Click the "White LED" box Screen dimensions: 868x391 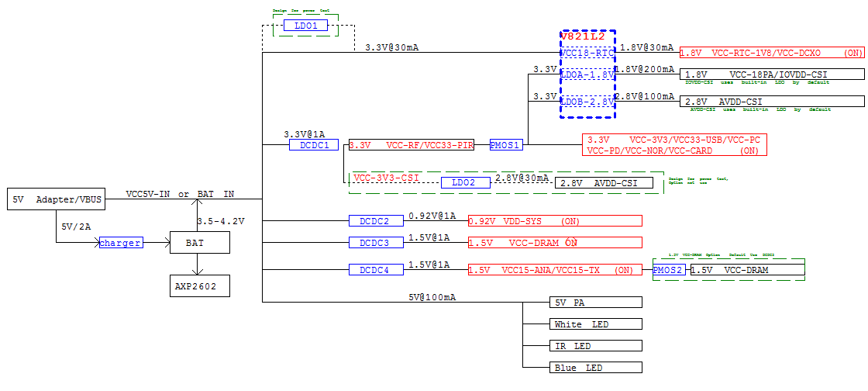tap(596, 324)
